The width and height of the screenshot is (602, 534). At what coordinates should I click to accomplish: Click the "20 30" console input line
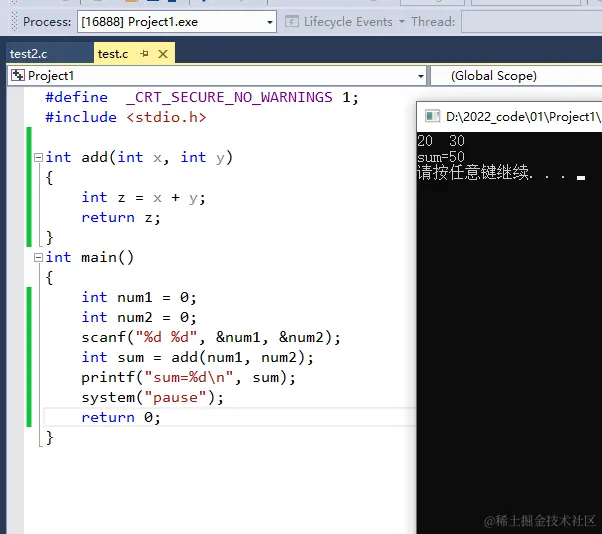(441, 141)
